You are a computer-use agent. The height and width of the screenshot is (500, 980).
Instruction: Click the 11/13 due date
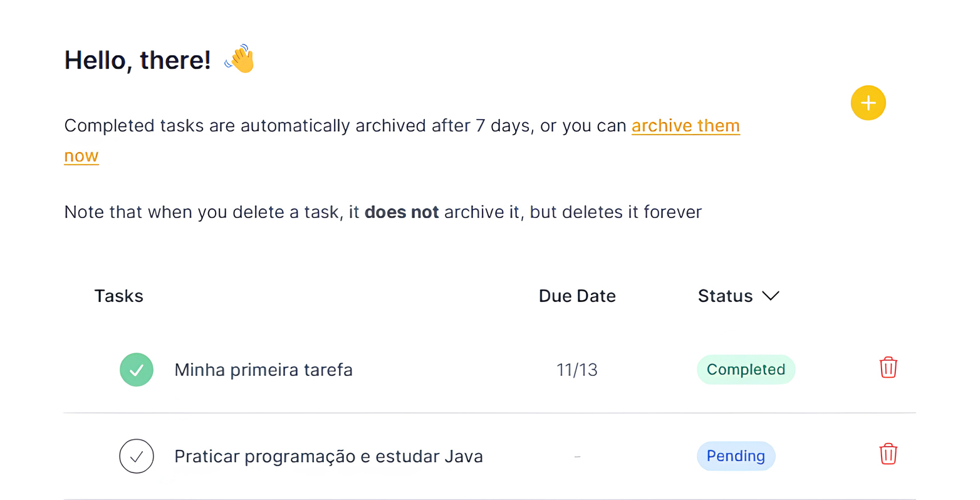tap(577, 370)
